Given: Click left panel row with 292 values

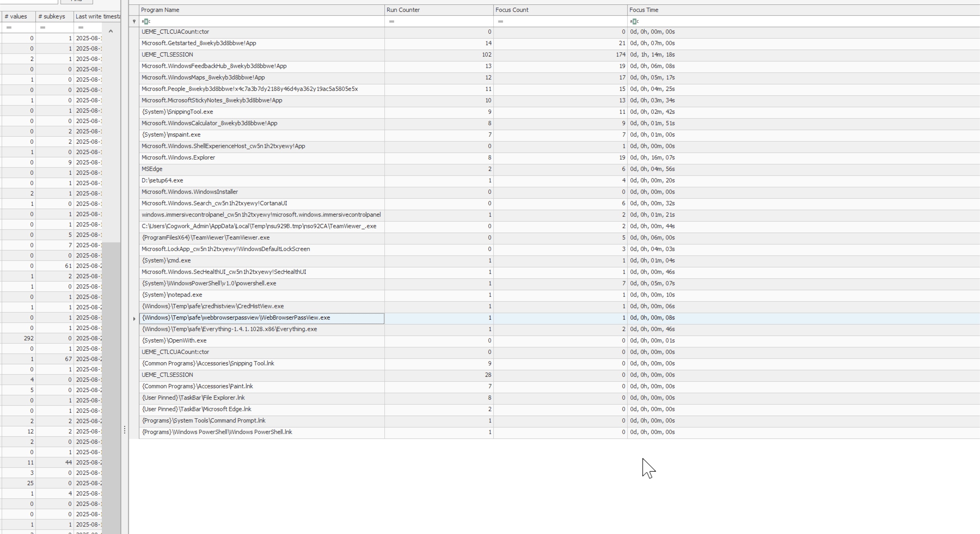Looking at the screenshot, I should pos(51,338).
